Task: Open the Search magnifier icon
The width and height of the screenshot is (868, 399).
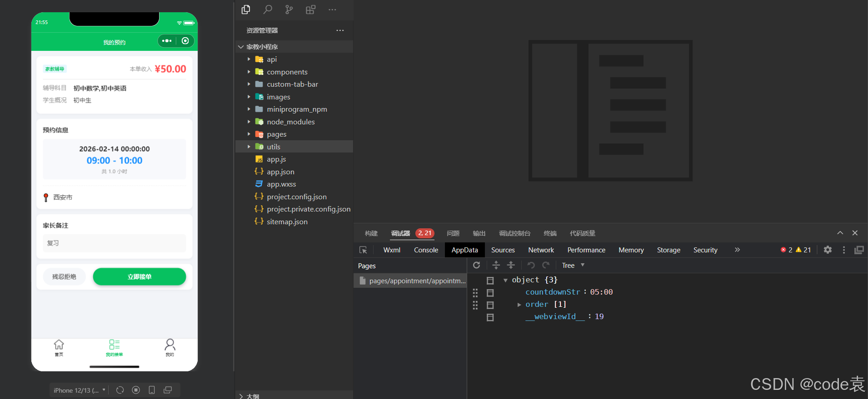Action: (268, 10)
